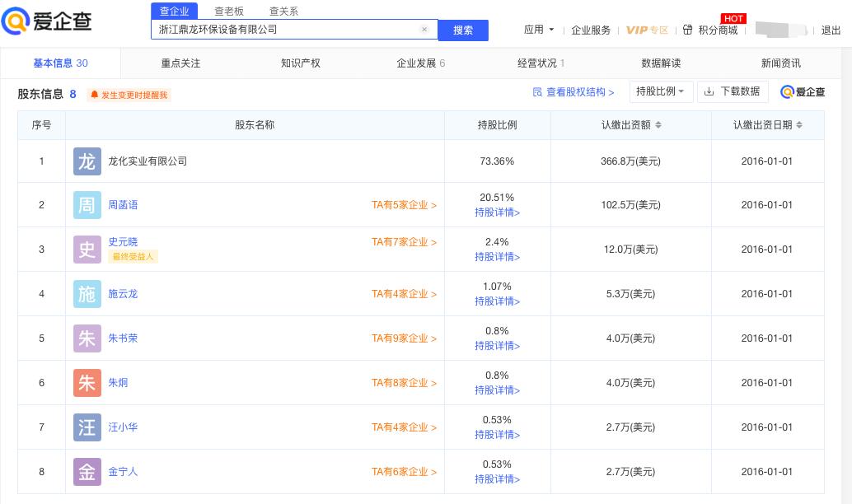The width and height of the screenshot is (852, 504).
Task: Open the 查老板 navigation tab
Action: pos(228,12)
